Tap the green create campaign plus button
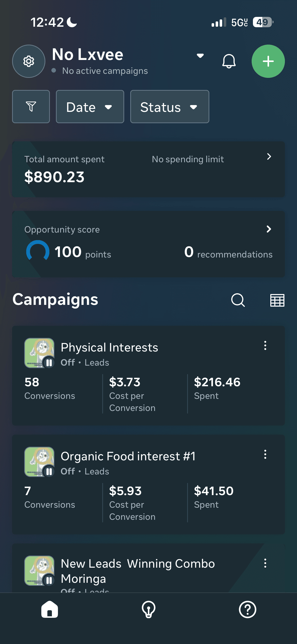This screenshot has width=297, height=644. point(268,61)
